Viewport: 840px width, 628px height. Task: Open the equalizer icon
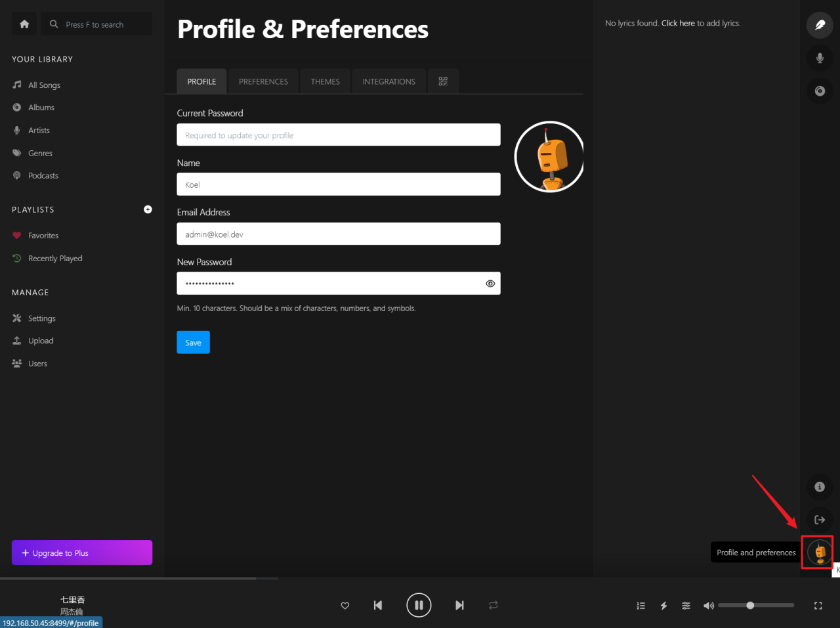pos(686,606)
